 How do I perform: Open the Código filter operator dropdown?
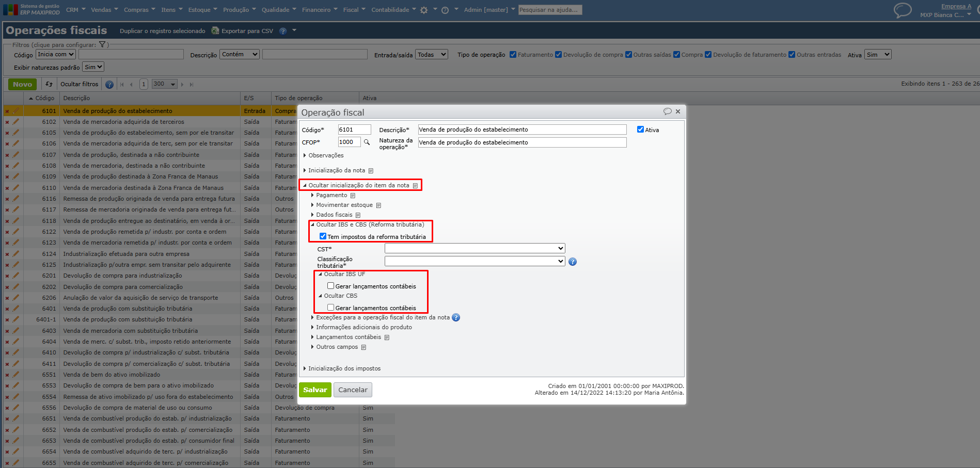[x=56, y=54]
